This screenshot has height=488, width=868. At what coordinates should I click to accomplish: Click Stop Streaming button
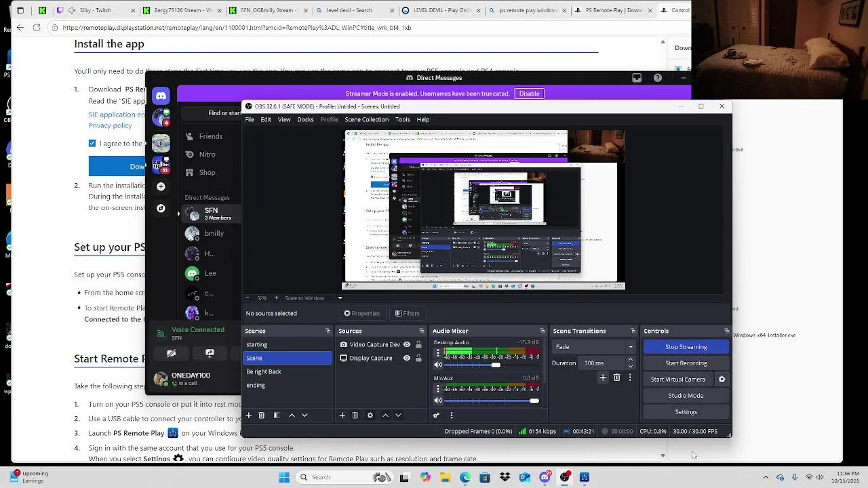(x=686, y=347)
